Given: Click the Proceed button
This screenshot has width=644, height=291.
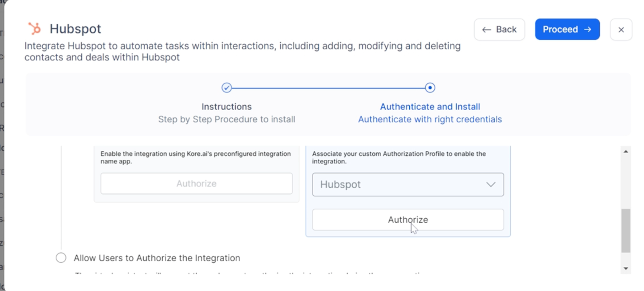Looking at the screenshot, I should pos(567,29).
